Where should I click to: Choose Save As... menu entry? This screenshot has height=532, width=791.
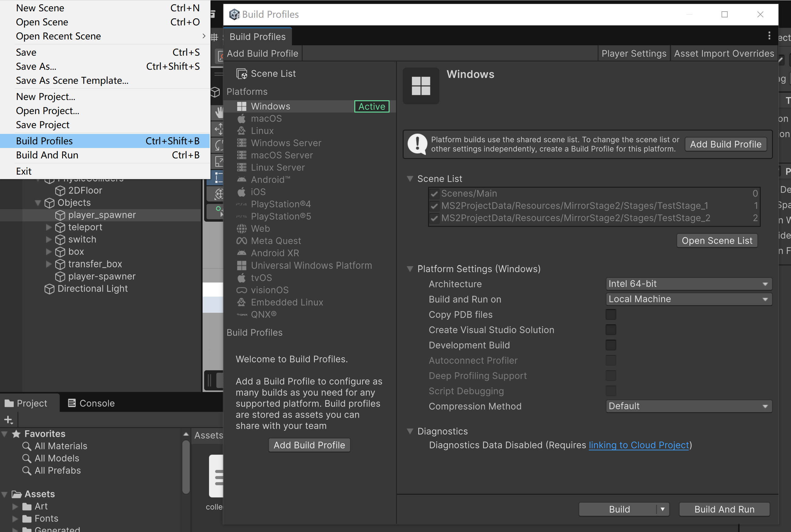point(105,67)
